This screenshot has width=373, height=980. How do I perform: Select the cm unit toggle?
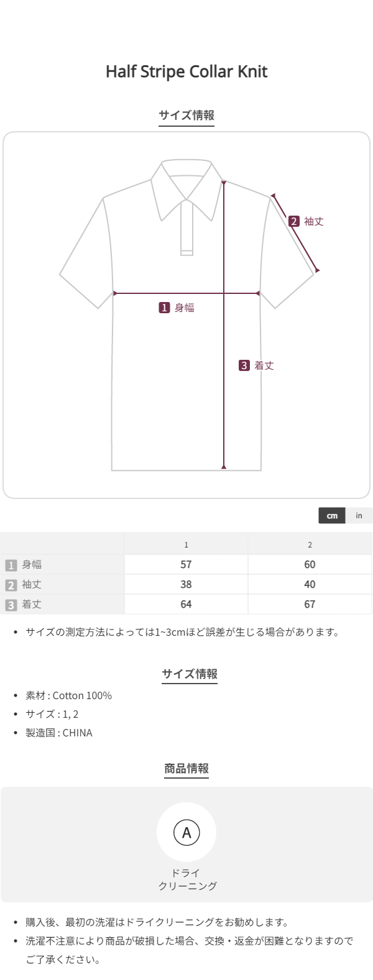[x=332, y=516]
